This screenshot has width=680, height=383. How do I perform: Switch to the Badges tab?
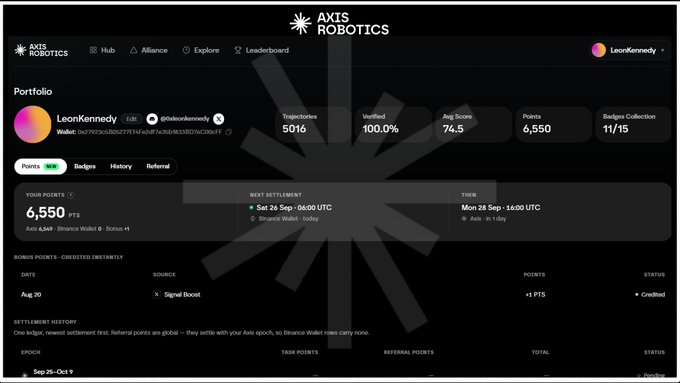(x=85, y=167)
